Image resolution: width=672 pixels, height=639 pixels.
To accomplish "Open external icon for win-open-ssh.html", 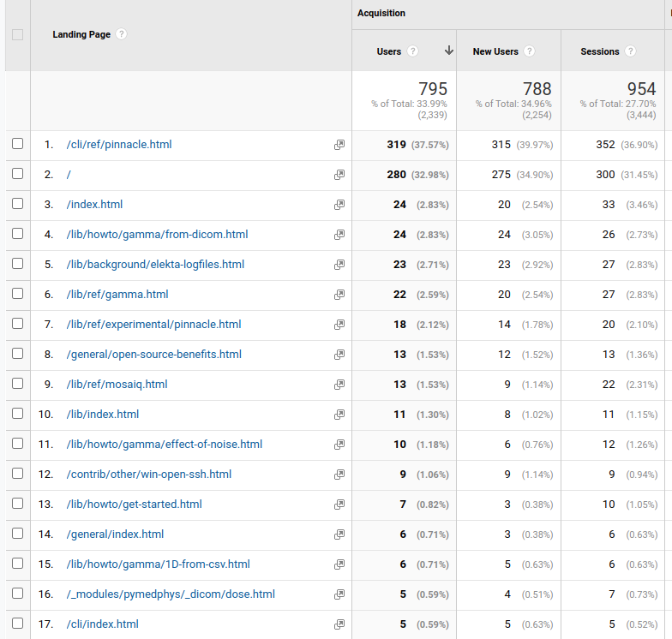I will [x=339, y=475].
